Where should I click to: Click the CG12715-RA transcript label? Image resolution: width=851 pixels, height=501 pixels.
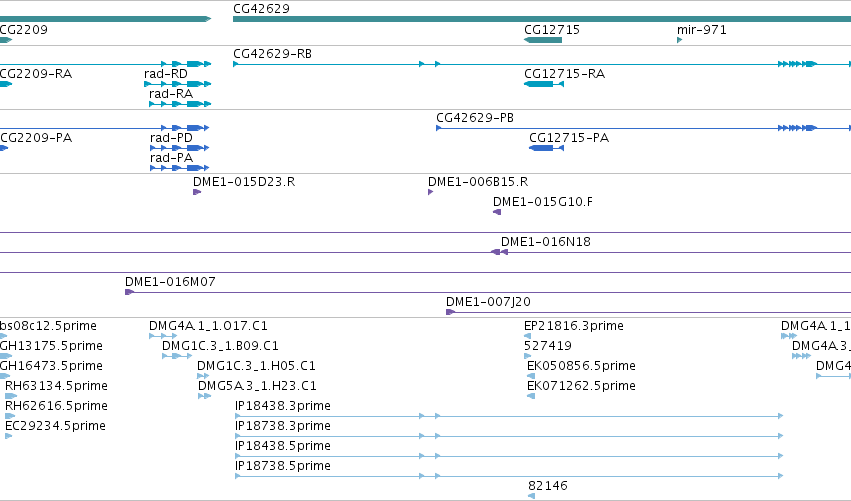point(564,73)
